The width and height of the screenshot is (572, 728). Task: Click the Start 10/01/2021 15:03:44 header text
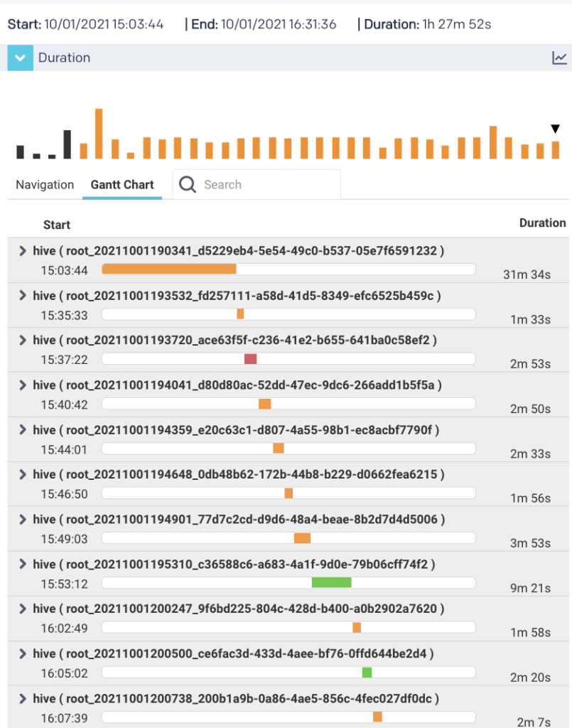[86, 24]
